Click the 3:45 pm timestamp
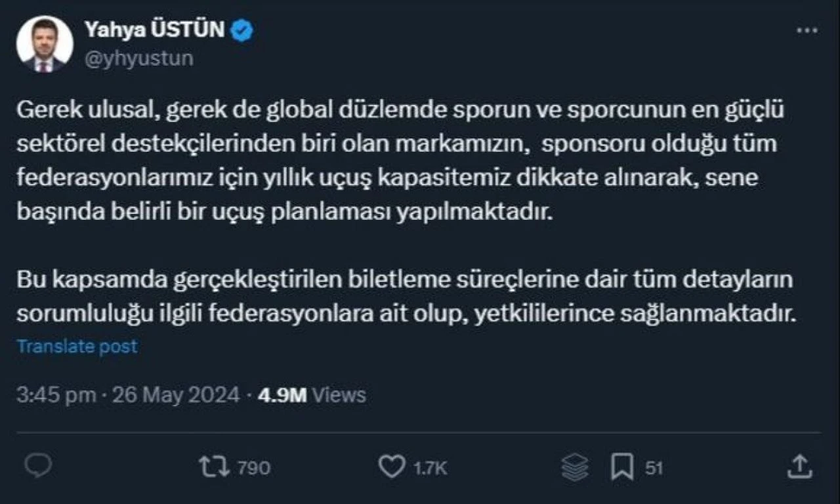Image resolution: width=840 pixels, height=504 pixels. (57, 395)
